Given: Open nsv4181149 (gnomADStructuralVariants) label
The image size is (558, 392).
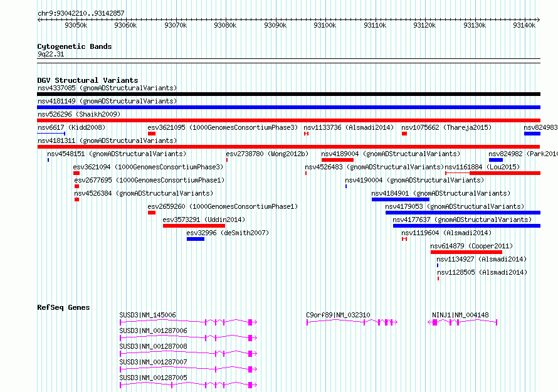Looking at the screenshot, I should click(x=107, y=101).
